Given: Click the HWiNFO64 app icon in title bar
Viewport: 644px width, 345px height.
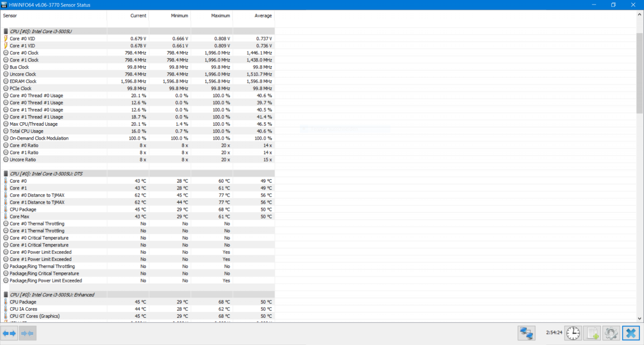Looking at the screenshot, I should pyautogui.click(x=5, y=5).
